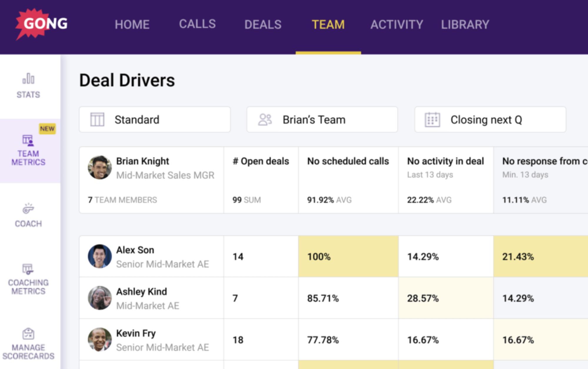Click the Gong logo

(41, 24)
